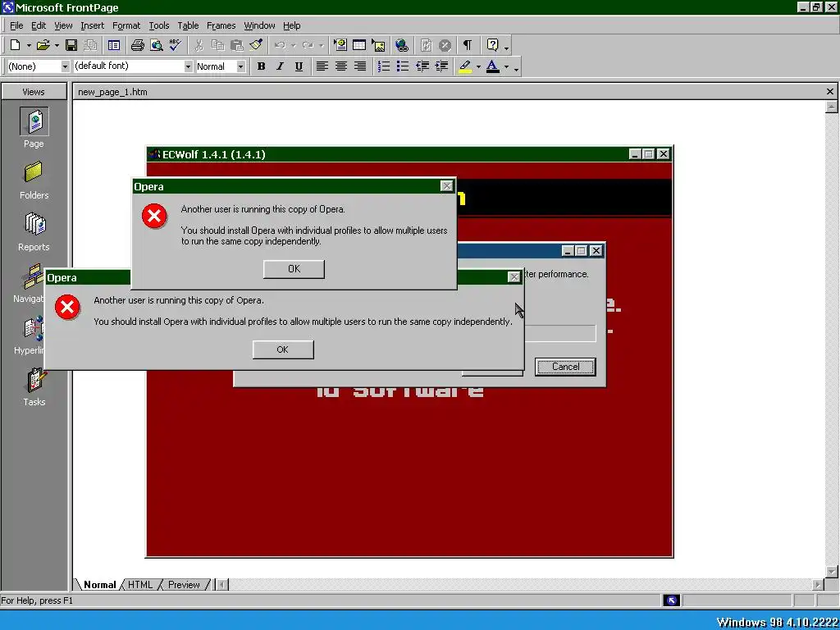The width and height of the screenshot is (840, 630).
Task: Click the Undo arrow icon
Action: pos(281,46)
